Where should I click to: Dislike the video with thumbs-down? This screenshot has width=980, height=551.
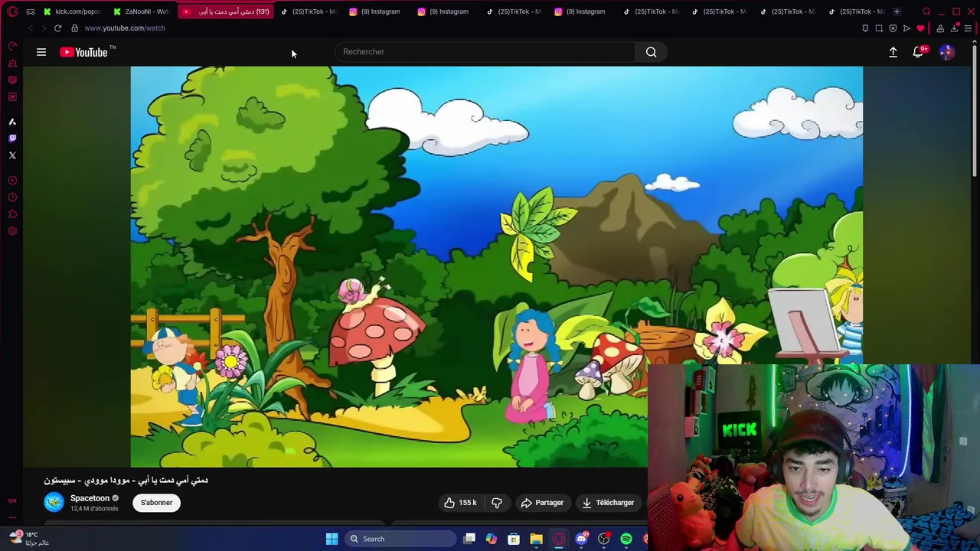point(497,503)
